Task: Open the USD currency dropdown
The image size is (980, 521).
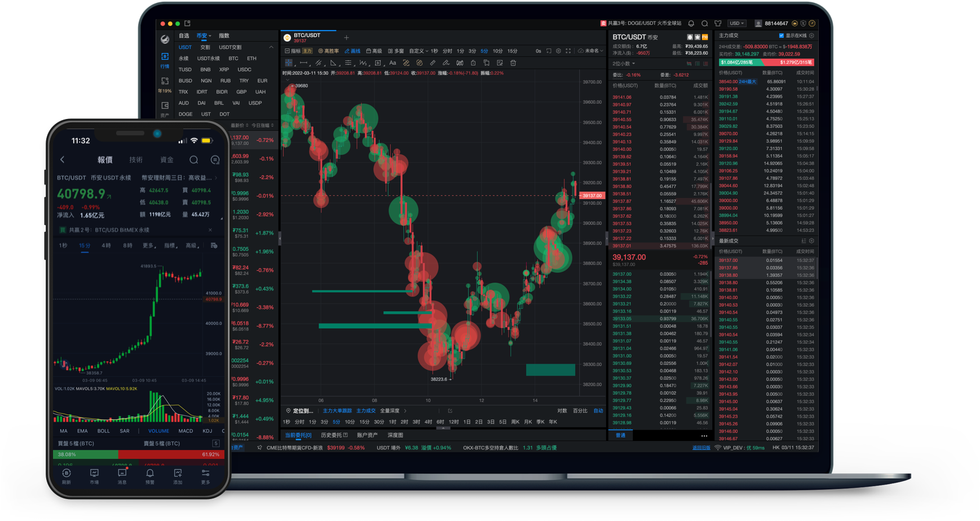Action: [x=736, y=24]
